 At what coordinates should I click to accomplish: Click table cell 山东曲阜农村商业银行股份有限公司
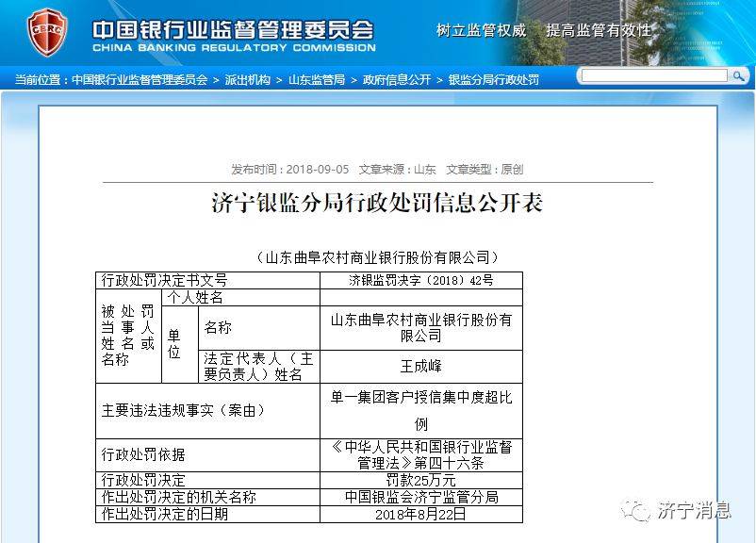coord(421,328)
